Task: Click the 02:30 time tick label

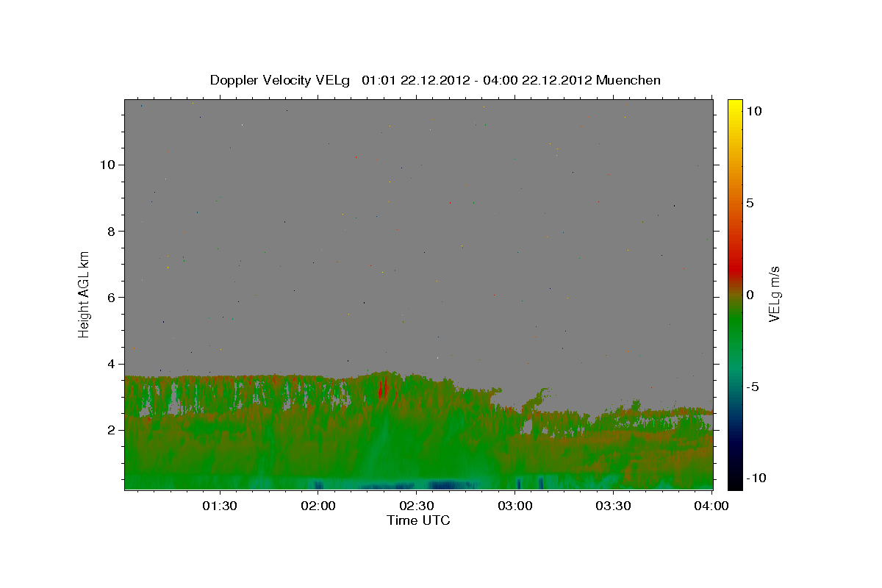Action: tap(417, 506)
